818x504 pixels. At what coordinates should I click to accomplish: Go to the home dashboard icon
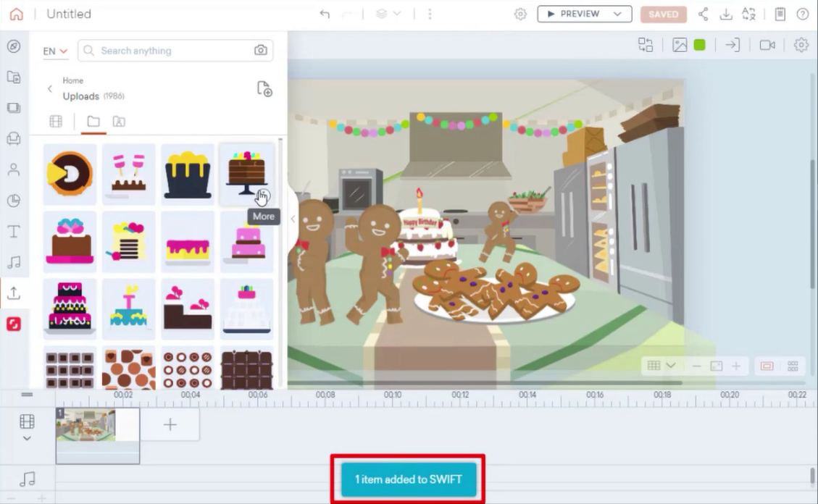[x=17, y=14]
